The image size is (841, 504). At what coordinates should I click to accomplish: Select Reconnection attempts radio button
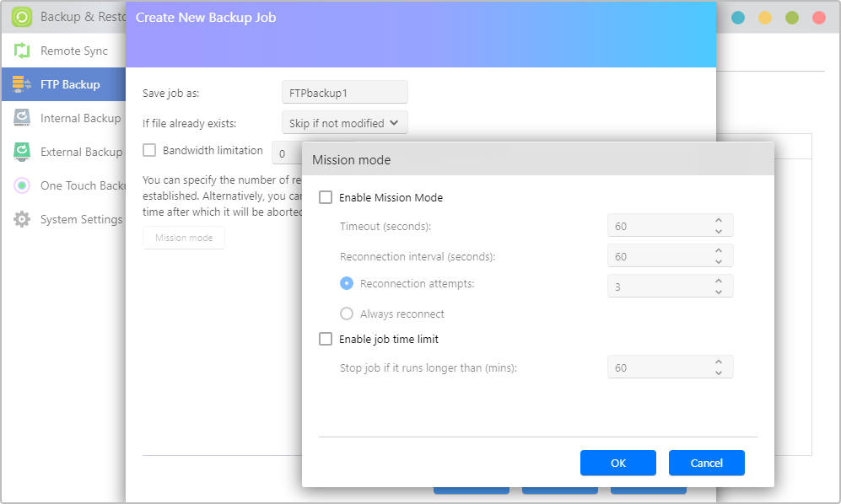pyautogui.click(x=347, y=283)
